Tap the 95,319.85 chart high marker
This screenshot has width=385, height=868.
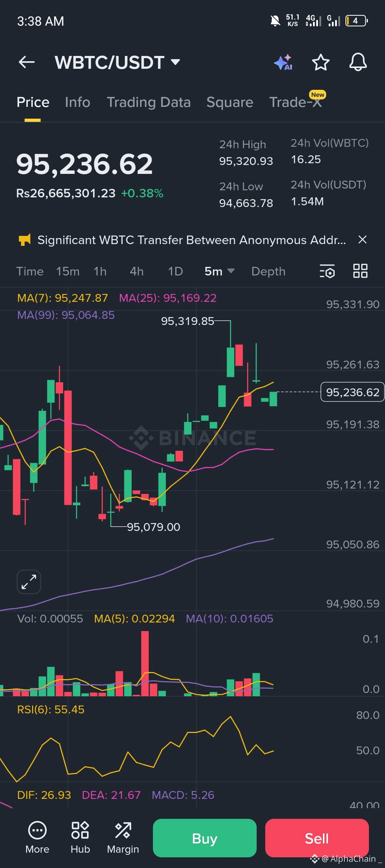click(188, 321)
